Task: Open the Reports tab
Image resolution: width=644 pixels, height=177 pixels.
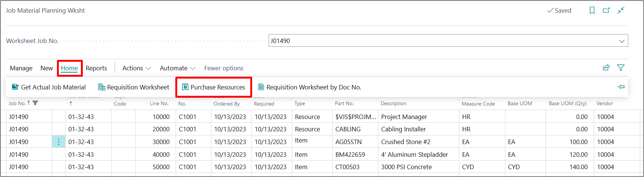Action: pyautogui.click(x=96, y=68)
